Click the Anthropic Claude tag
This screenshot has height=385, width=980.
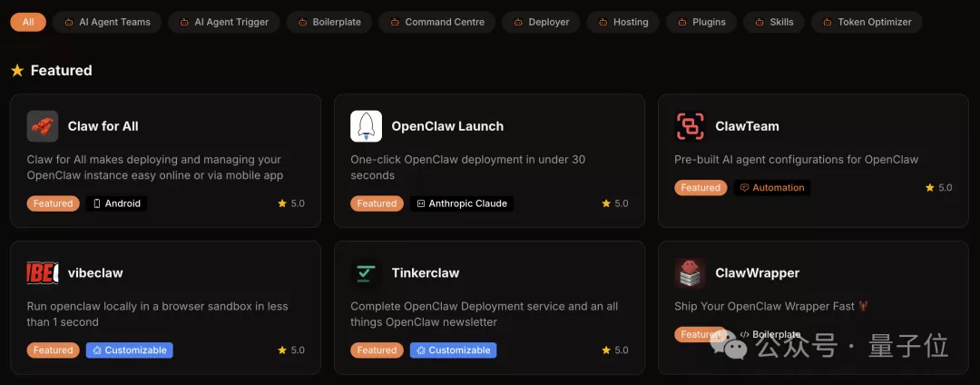[x=462, y=203]
